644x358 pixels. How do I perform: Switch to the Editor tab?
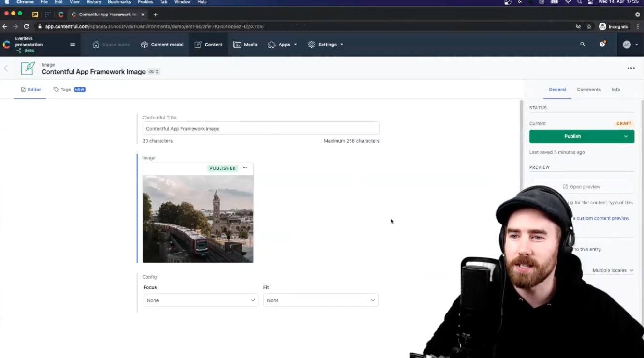30,89
